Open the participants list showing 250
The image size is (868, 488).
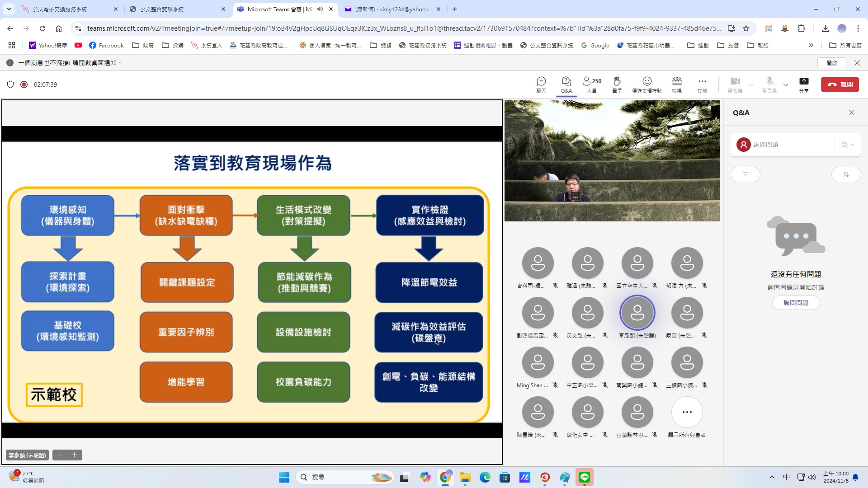click(592, 84)
